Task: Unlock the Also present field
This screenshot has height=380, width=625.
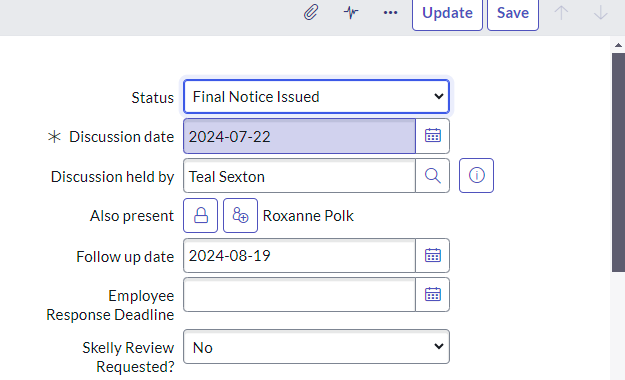Action: pos(200,215)
